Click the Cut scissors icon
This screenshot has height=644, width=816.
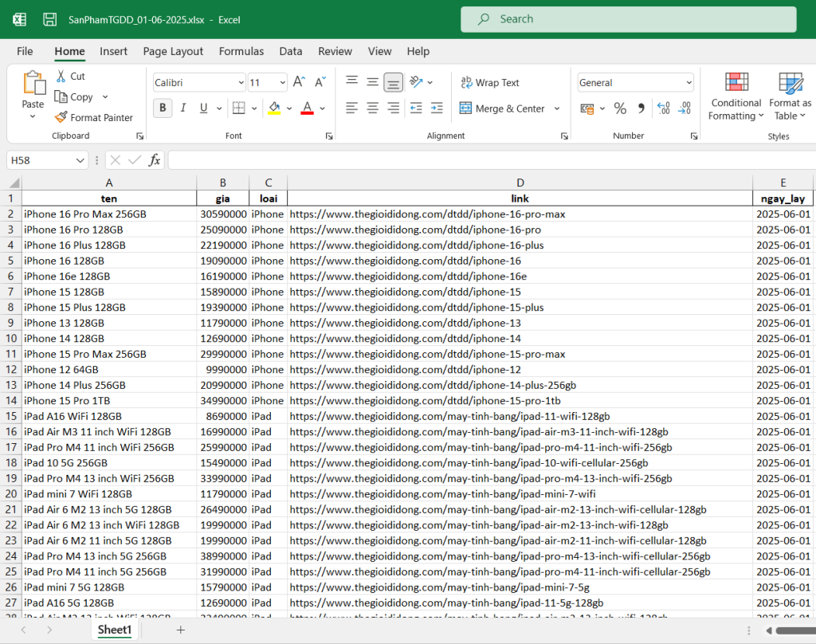[61, 76]
